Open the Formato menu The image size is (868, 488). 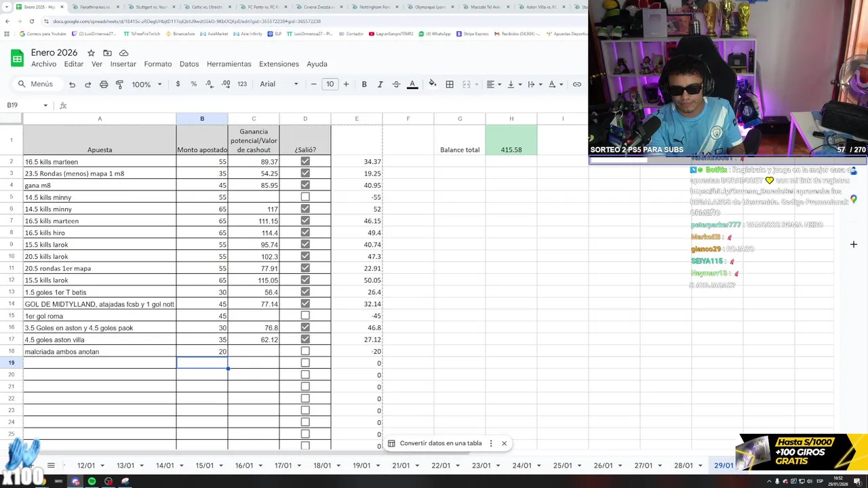(x=158, y=64)
